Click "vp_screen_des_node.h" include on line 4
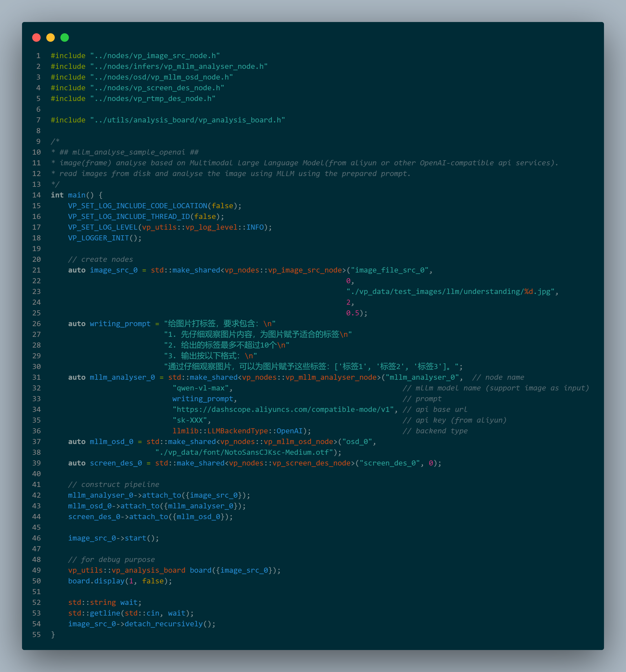 point(157,88)
